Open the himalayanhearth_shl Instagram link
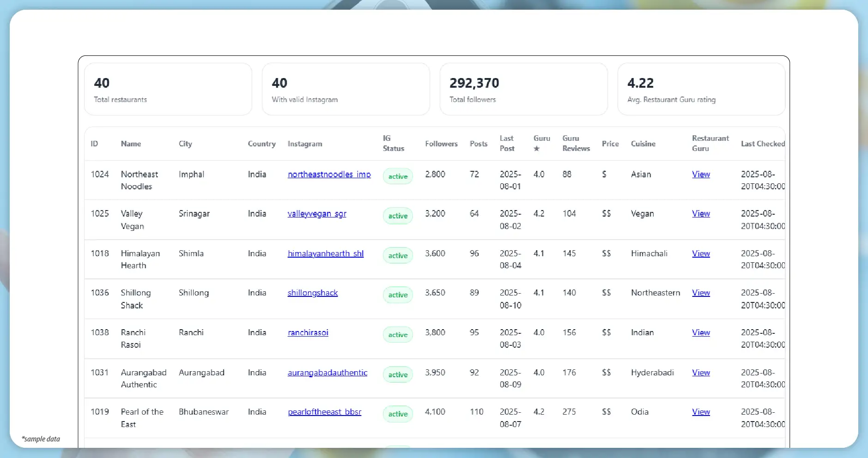The width and height of the screenshot is (868, 458). point(326,253)
